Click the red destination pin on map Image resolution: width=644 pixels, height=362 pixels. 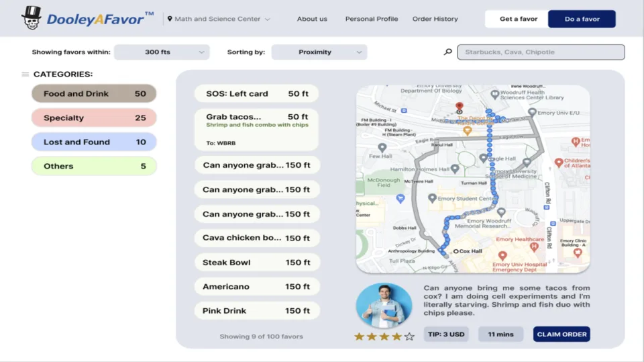459,107
